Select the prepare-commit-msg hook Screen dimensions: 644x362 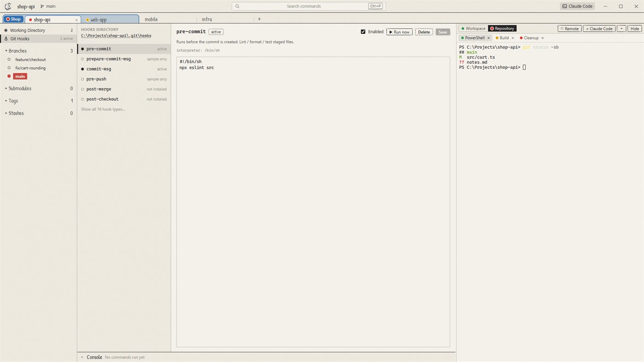click(124, 59)
